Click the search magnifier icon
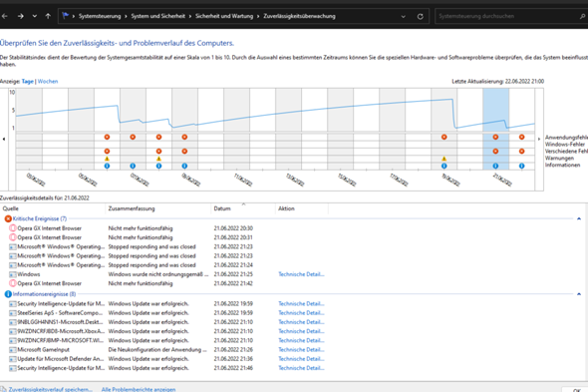Screen dimensions: 588x392 click(582, 16)
